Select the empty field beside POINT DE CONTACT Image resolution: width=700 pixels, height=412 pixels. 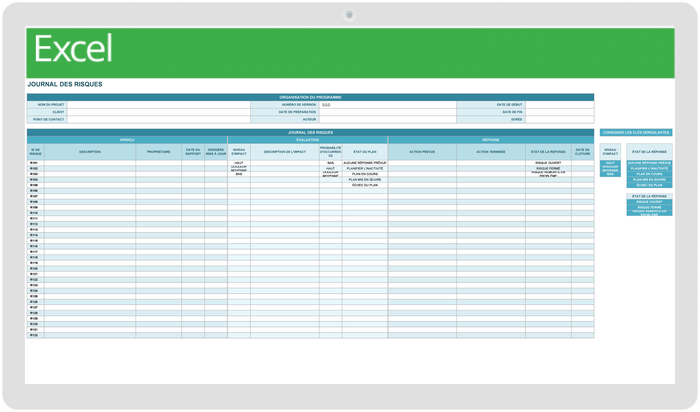(x=158, y=120)
